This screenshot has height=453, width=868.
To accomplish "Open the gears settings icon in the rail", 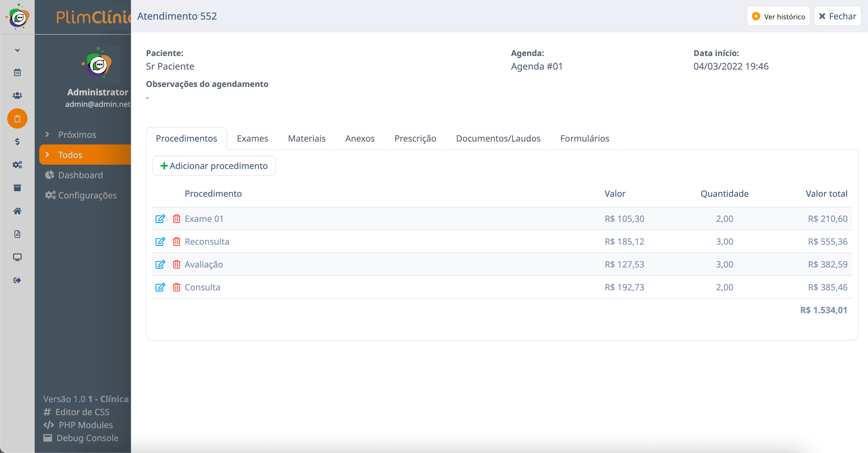I will (17, 165).
